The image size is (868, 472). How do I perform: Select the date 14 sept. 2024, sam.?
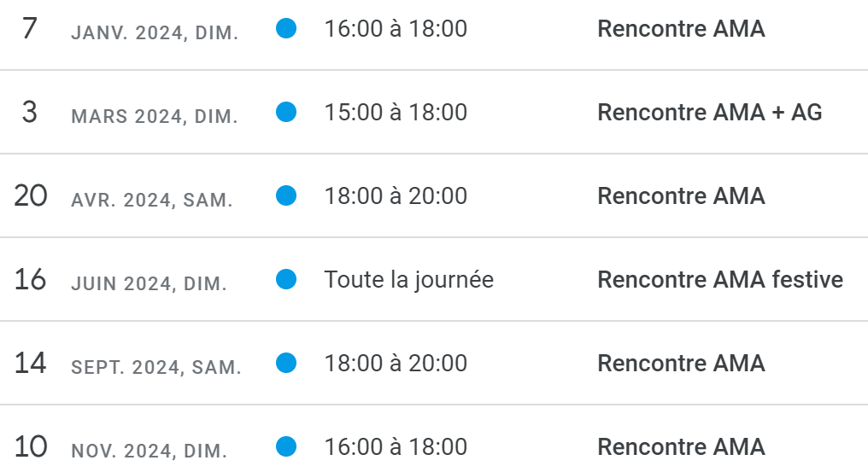[x=128, y=364]
